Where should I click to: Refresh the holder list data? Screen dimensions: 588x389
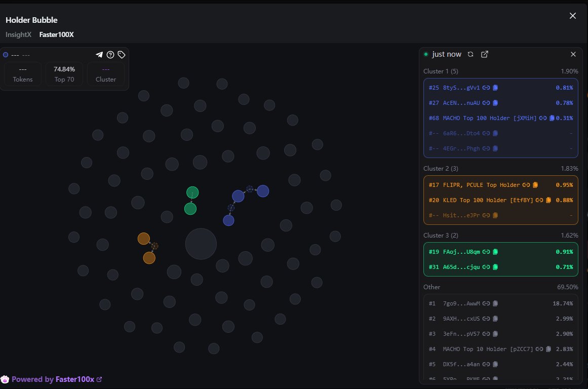tap(471, 54)
